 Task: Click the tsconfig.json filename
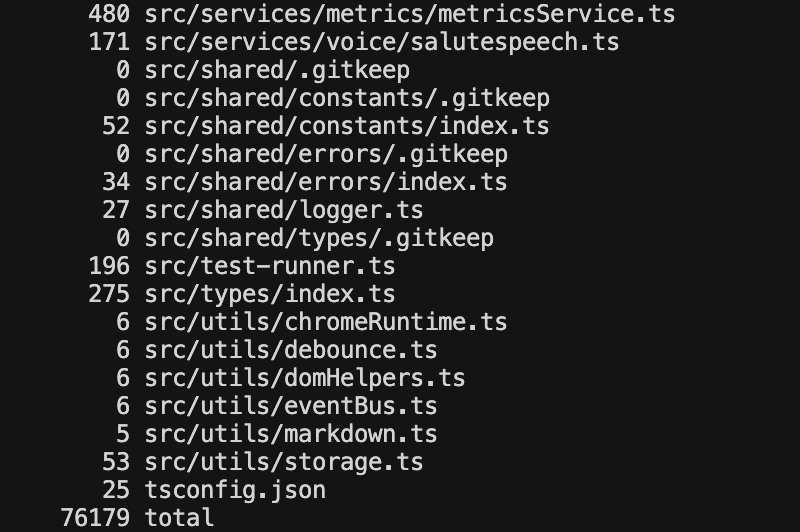pos(234,490)
